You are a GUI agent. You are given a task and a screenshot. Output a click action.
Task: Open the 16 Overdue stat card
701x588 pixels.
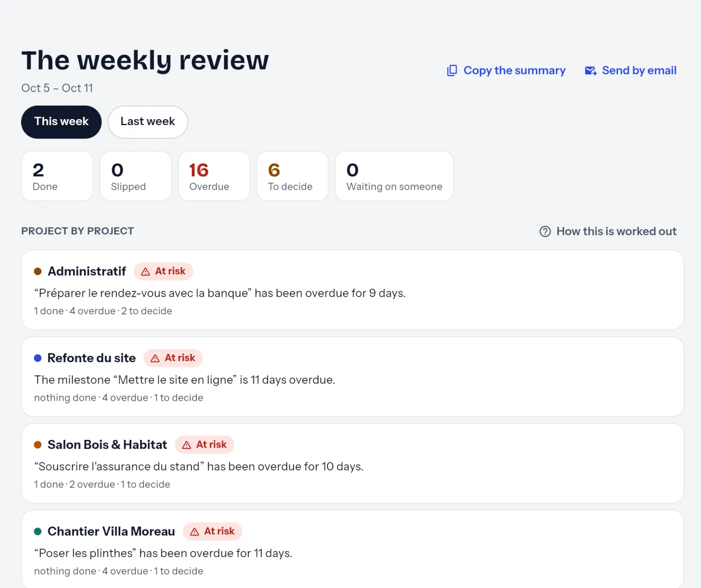point(214,176)
